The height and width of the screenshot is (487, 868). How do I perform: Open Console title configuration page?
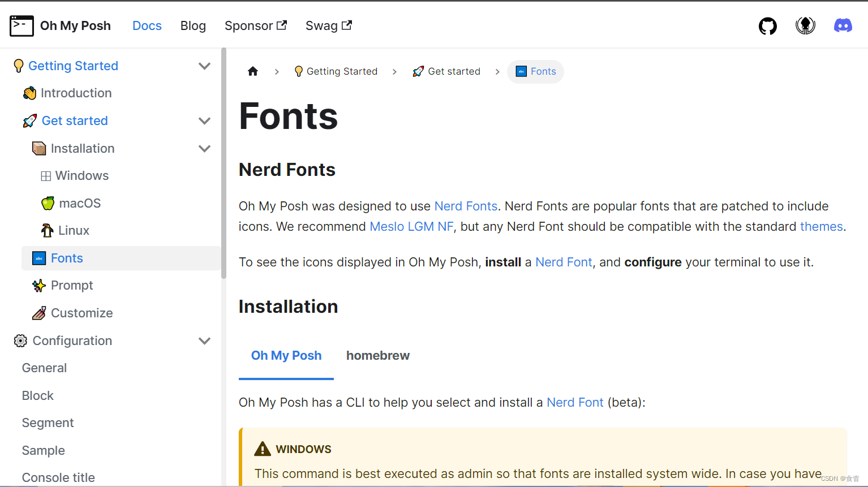point(58,478)
